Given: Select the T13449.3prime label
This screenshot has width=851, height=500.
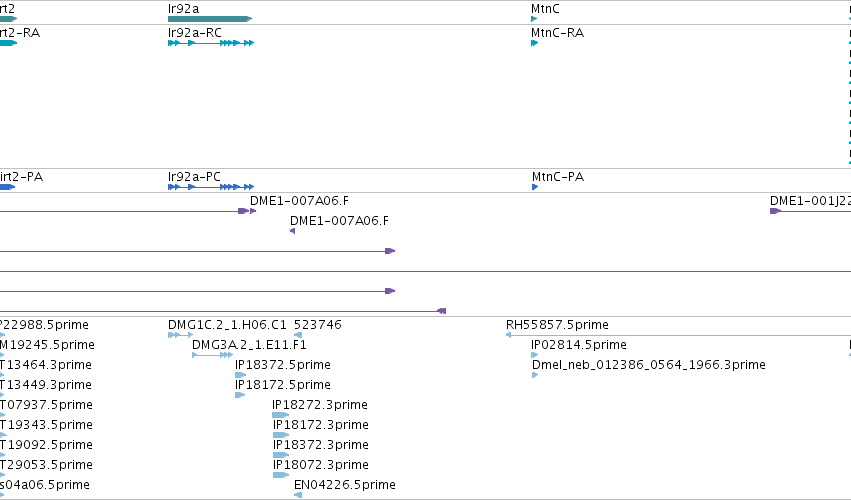Looking at the screenshot, I should point(46,385).
